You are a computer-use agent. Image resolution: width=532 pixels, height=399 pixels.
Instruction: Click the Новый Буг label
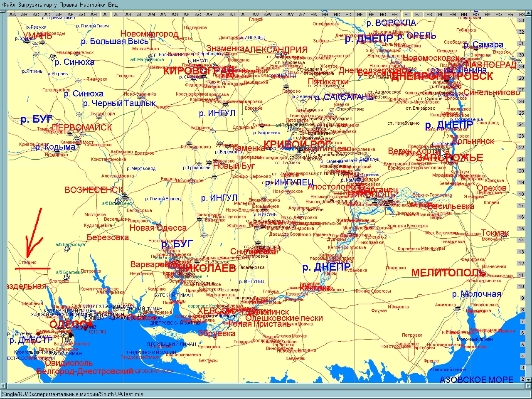[234, 166]
